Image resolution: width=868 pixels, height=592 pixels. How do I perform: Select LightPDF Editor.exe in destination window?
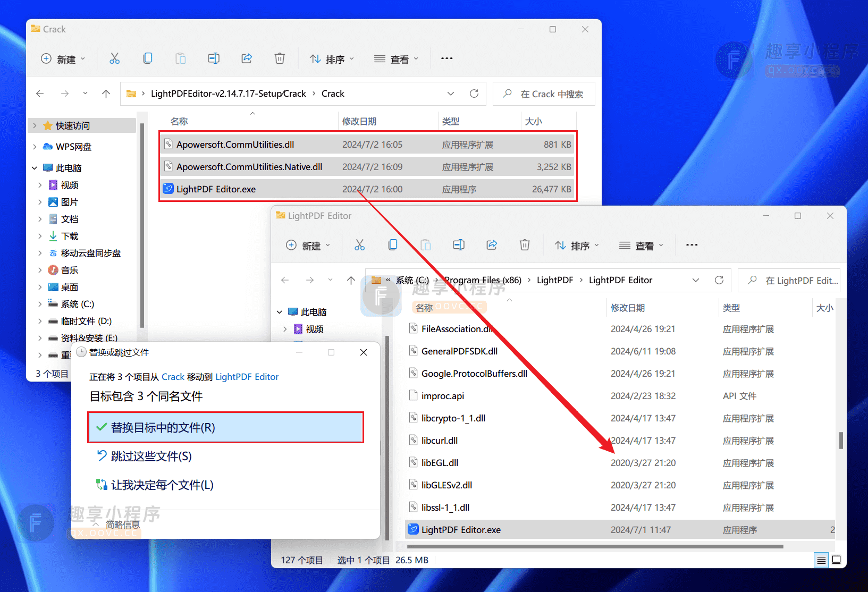[620, 530]
